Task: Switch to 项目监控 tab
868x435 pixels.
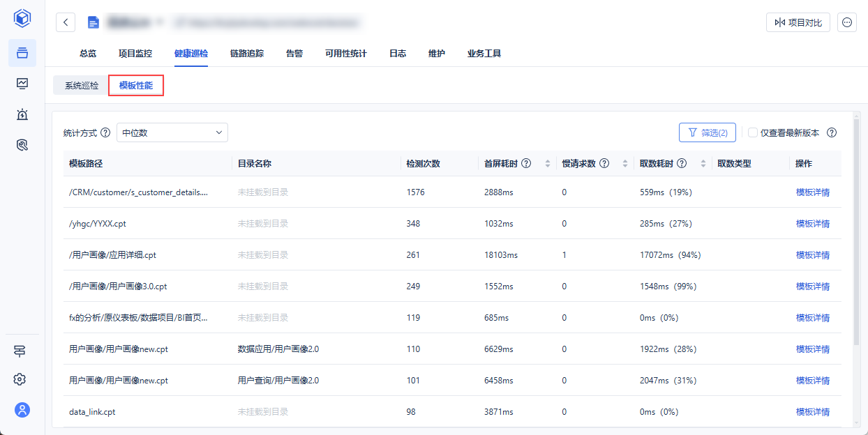Action: coord(135,54)
